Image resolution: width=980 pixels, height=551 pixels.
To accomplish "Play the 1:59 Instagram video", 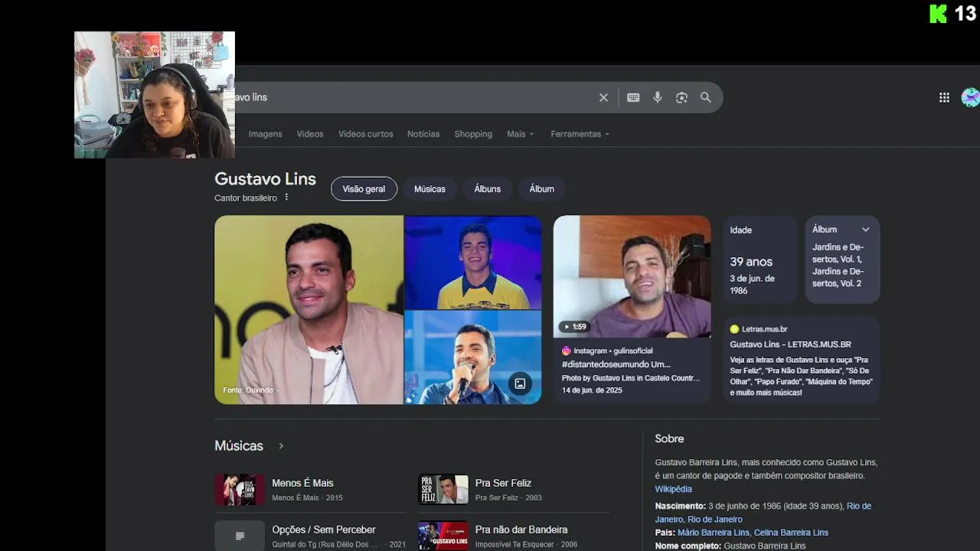I will (x=632, y=276).
